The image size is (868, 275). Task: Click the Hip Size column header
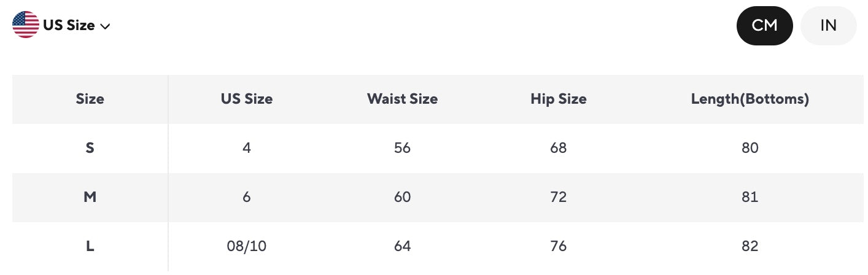coord(559,99)
